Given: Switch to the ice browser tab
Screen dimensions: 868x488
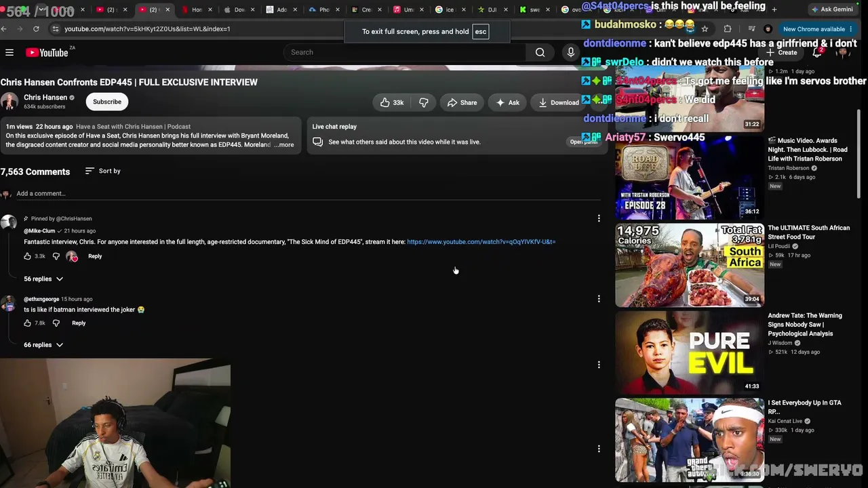Looking at the screenshot, I should (450, 9).
